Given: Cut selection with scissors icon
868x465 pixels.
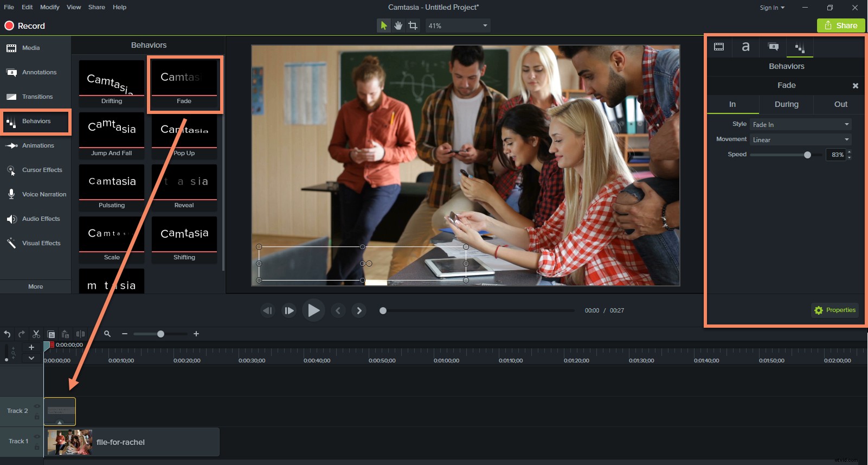Looking at the screenshot, I should (36, 334).
